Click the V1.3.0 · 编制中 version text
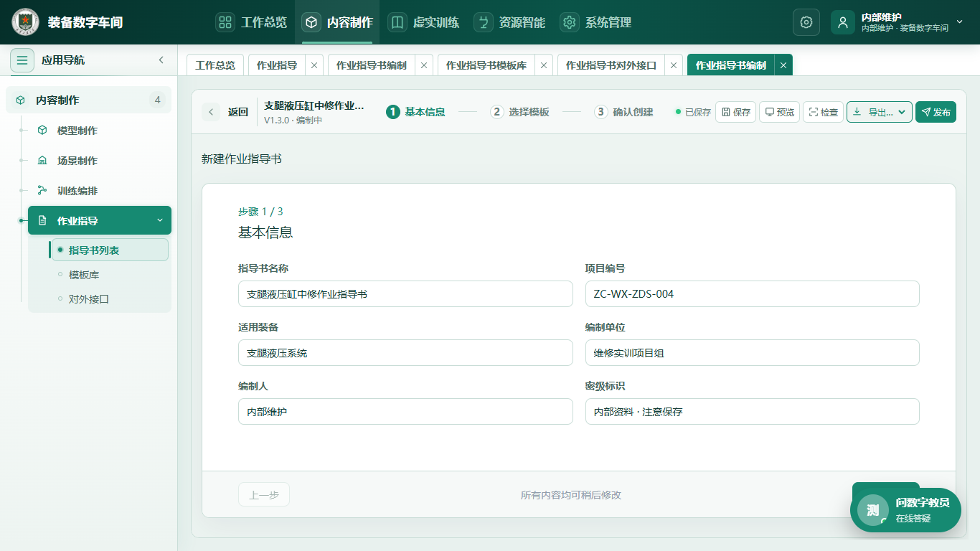 pyautogui.click(x=293, y=120)
